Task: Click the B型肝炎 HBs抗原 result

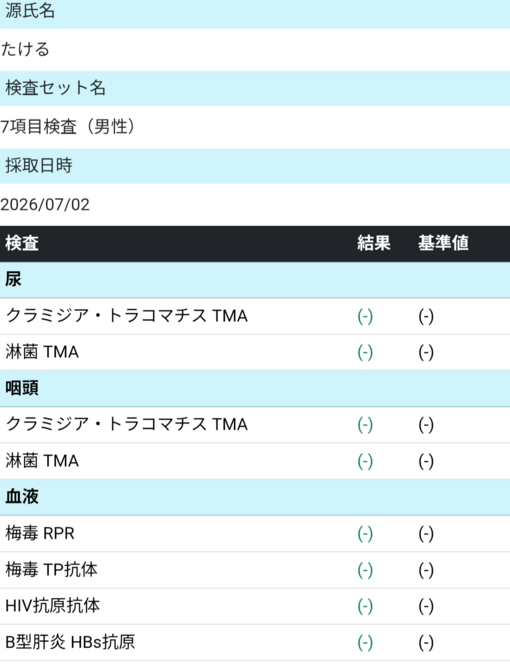Action: click(365, 643)
